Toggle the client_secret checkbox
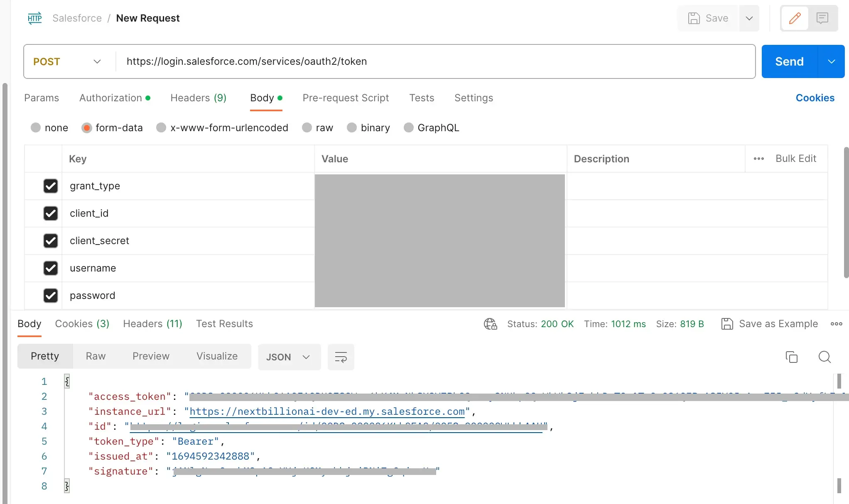Image resolution: width=849 pixels, height=504 pixels. 50,241
